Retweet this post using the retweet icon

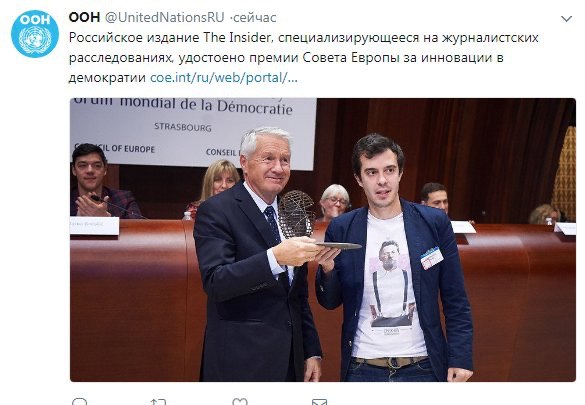click(157, 402)
